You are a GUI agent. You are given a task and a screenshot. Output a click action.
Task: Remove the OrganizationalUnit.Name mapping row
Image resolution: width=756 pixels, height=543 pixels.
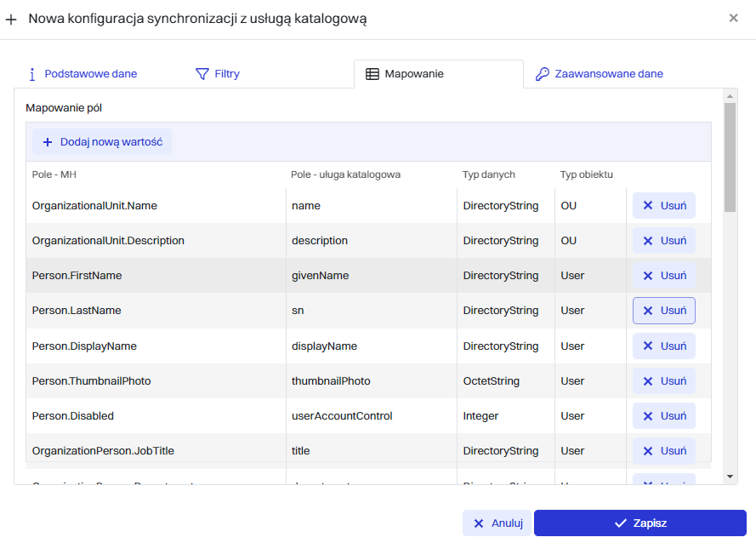pos(663,206)
